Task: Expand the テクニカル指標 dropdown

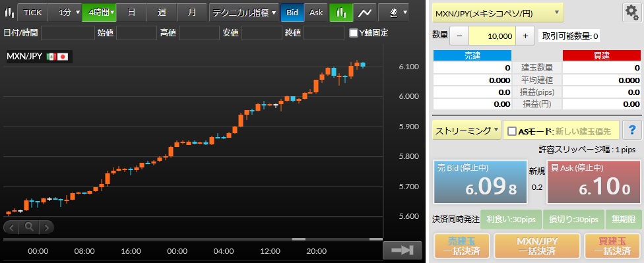Action: tap(244, 13)
